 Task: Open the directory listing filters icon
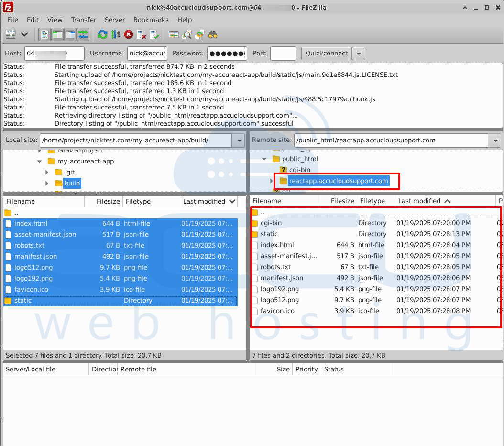(x=174, y=34)
